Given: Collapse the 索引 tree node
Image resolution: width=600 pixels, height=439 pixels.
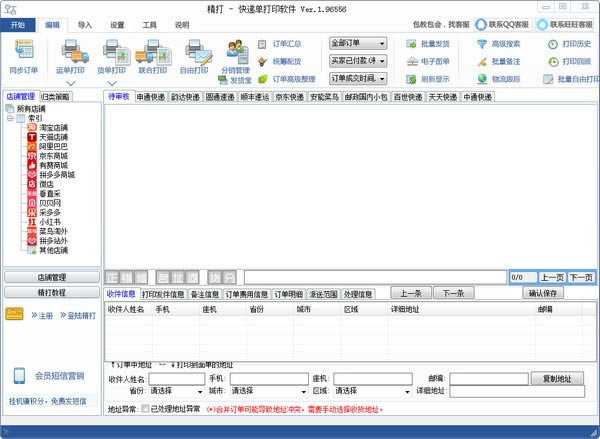Looking at the screenshot, I should pyautogui.click(x=9, y=119).
